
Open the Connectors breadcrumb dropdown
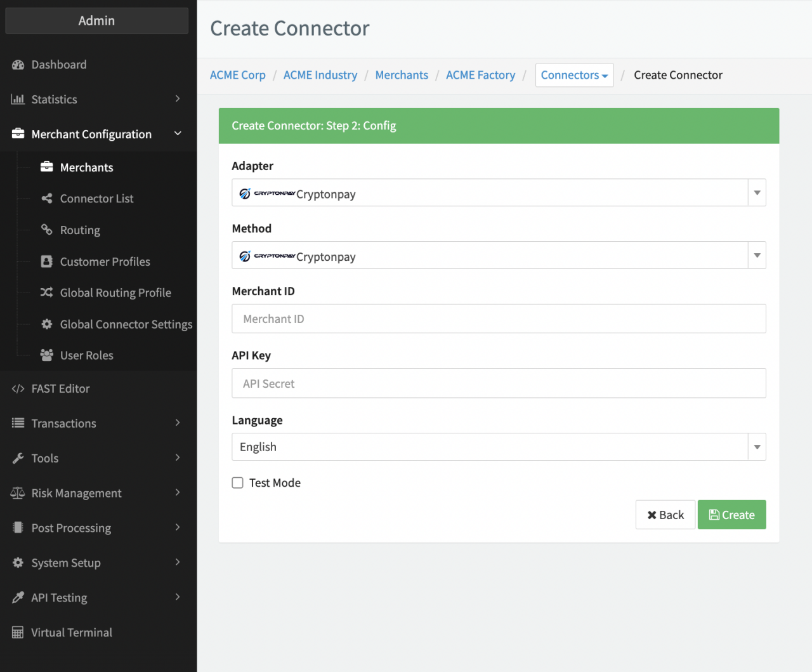(574, 76)
